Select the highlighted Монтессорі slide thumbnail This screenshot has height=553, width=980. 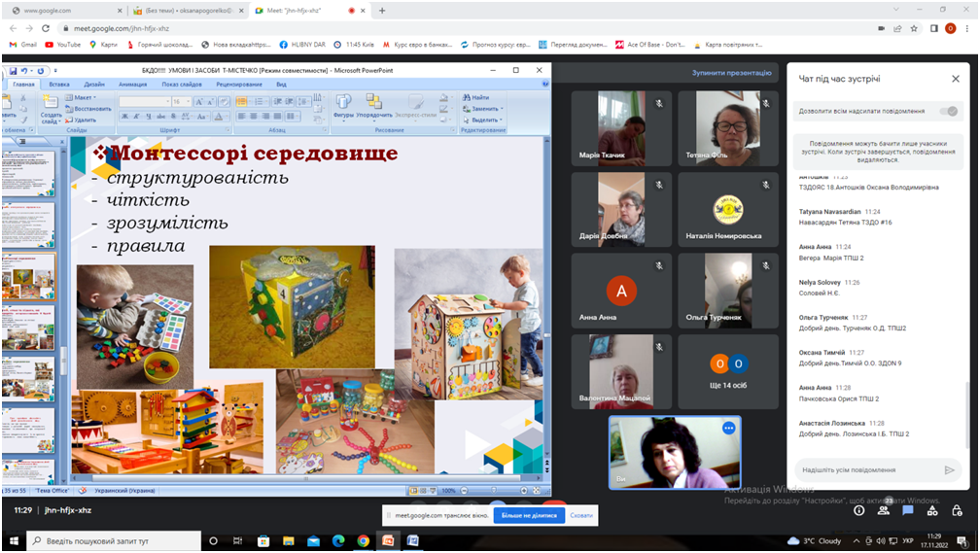(x=29, y=276)
